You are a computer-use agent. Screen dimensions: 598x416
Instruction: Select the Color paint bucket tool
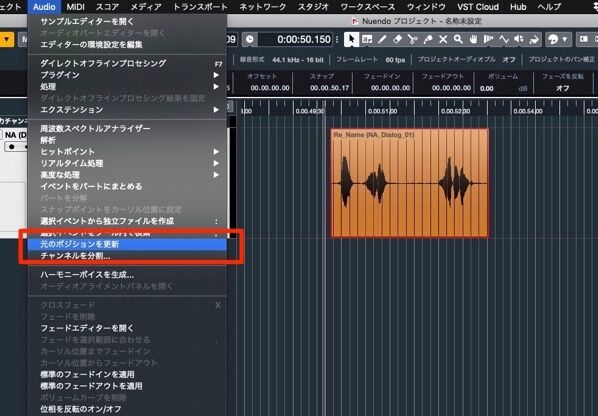[534, 39]
